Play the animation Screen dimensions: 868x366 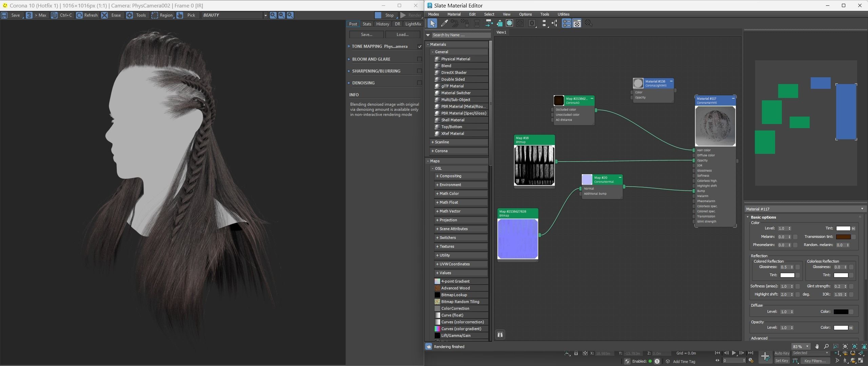[734, 353]
